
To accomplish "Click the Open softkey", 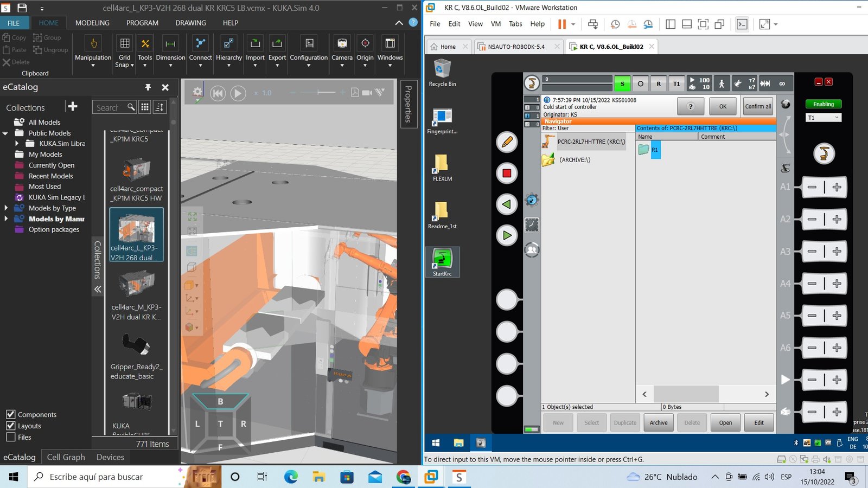I will tap(725, 423).
